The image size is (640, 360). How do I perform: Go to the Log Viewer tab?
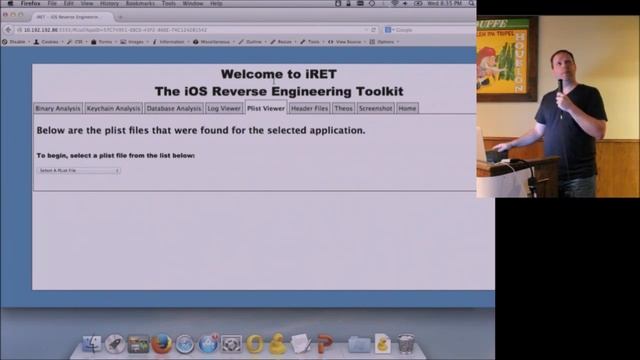pos(224,108)
